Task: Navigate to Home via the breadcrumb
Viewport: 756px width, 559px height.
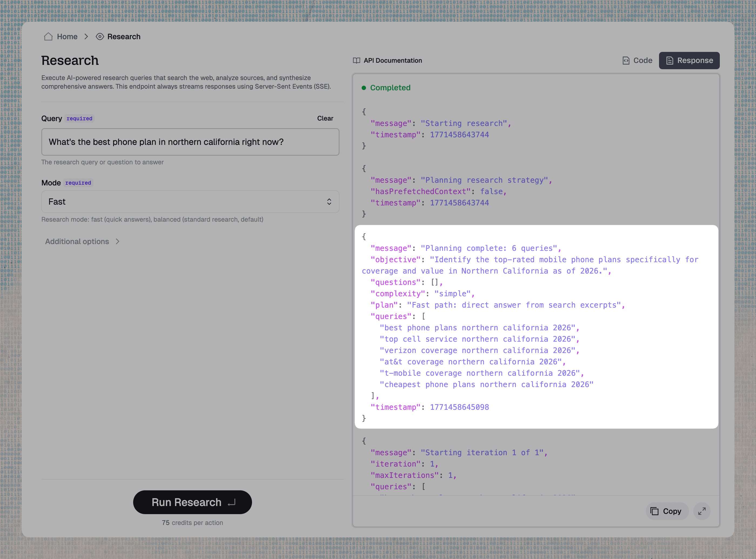Action: (67, 36)
